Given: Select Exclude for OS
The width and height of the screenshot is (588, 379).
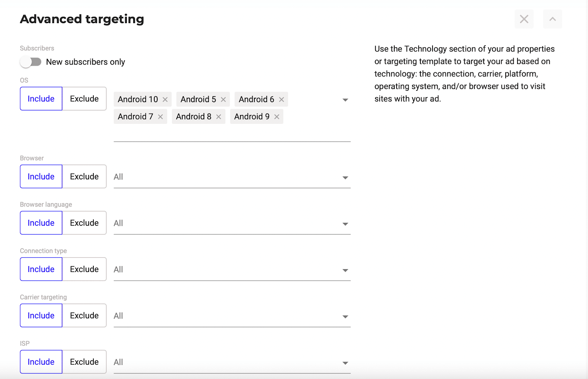Looking at the screenshot, I should tap(84, 99).
